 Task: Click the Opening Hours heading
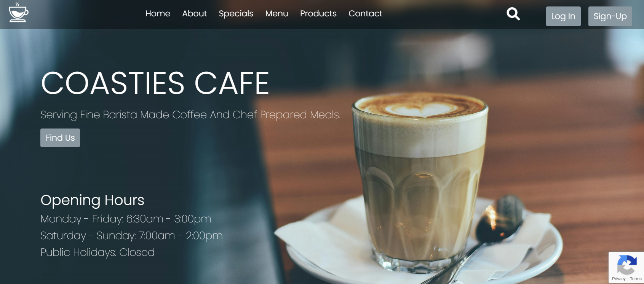click(93, 200)
